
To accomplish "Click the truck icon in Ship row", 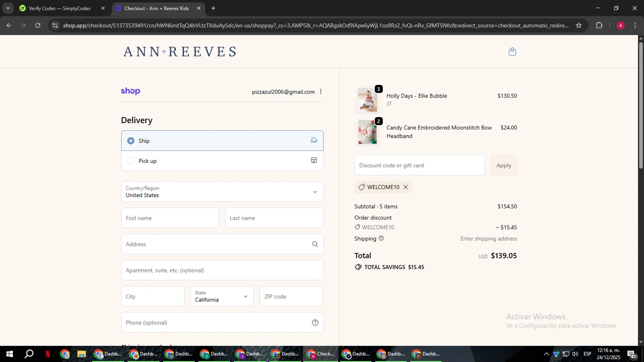I will point(314,140).
